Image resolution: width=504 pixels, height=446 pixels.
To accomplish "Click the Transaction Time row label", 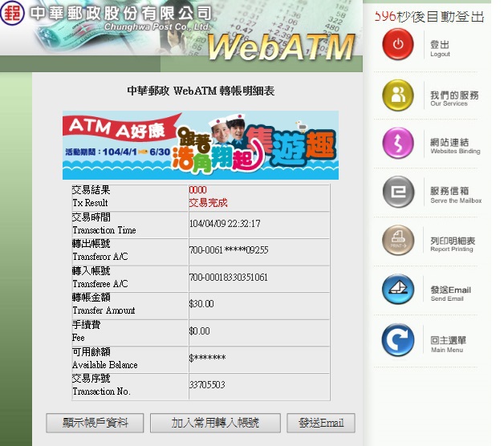I will [104, 224].
